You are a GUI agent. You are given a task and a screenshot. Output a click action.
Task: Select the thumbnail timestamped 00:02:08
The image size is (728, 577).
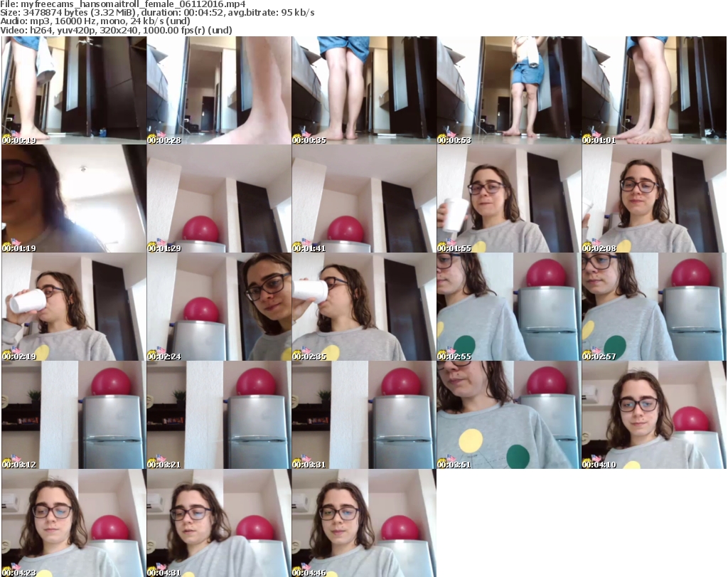pyautogui.click(x=654, y=198)
